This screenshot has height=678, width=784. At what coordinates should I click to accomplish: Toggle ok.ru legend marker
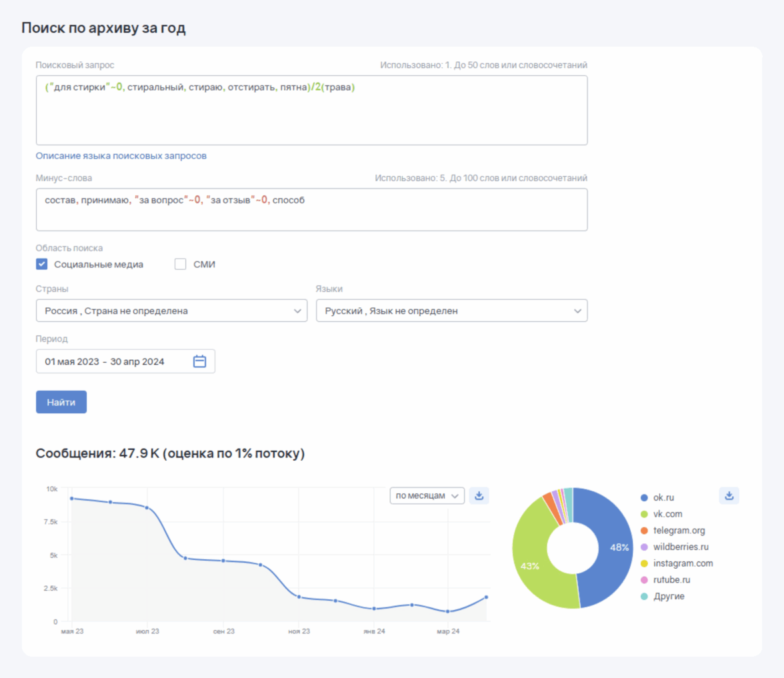tap(643, 498)
